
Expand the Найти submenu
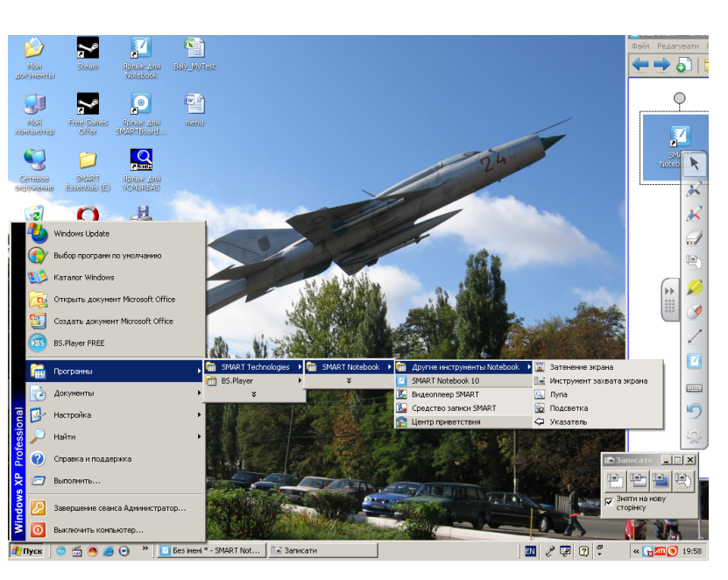[x=116, y=436]
